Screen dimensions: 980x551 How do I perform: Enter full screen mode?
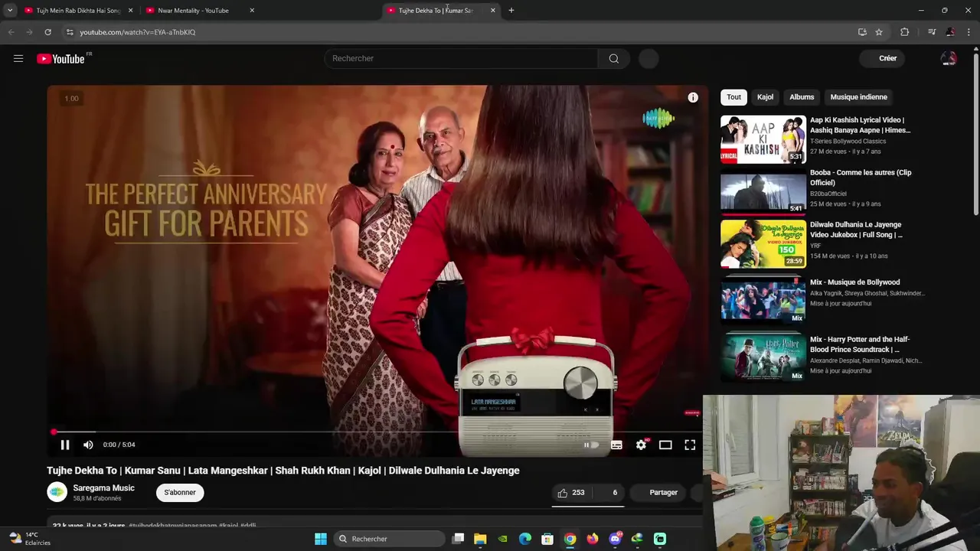pyautogui.click(x=690, y=445)
